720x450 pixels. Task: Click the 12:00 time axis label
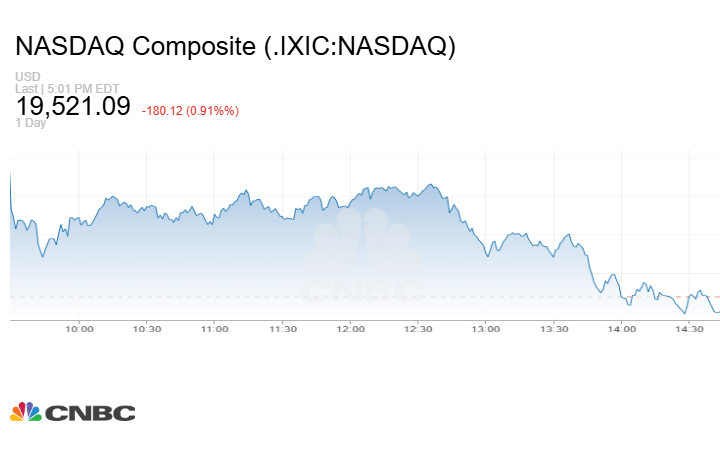tap(350, 329)
